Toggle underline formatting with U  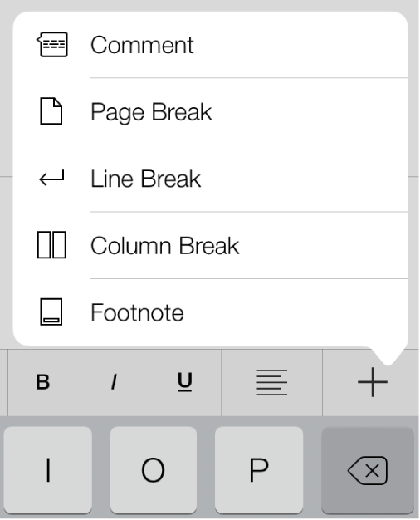coord(184,382)
